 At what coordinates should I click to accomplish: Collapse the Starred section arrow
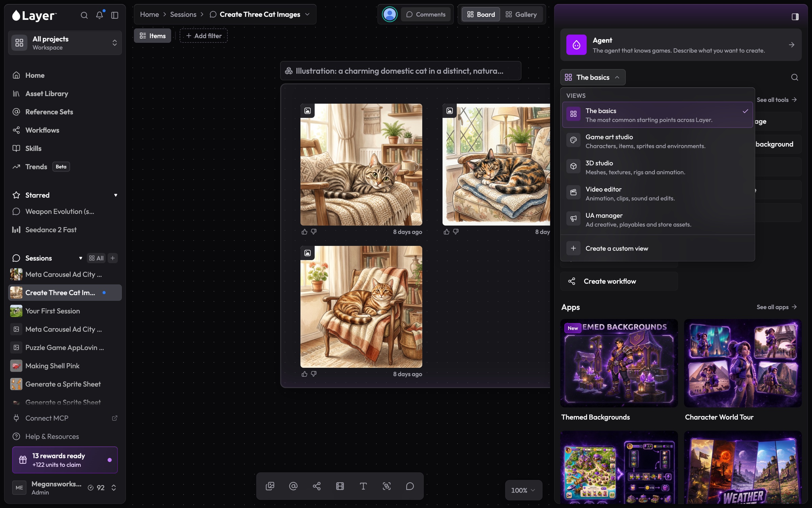pyautogui.click(x=116, y=195)
